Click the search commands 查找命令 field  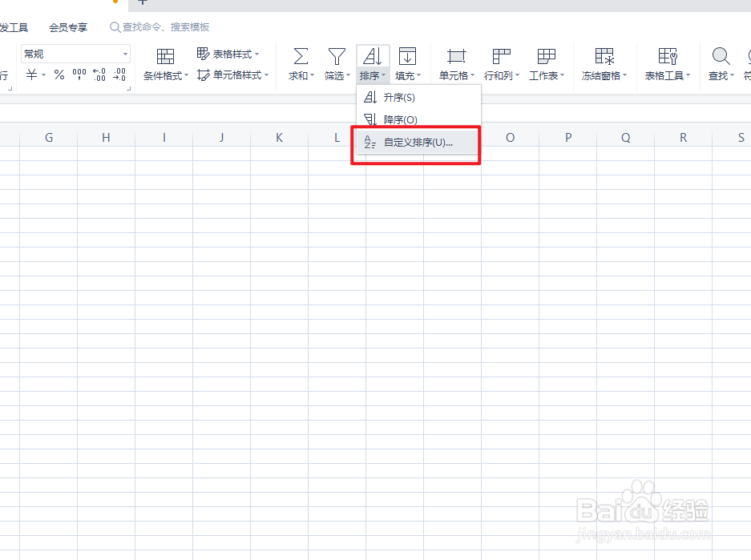point(160,27)
